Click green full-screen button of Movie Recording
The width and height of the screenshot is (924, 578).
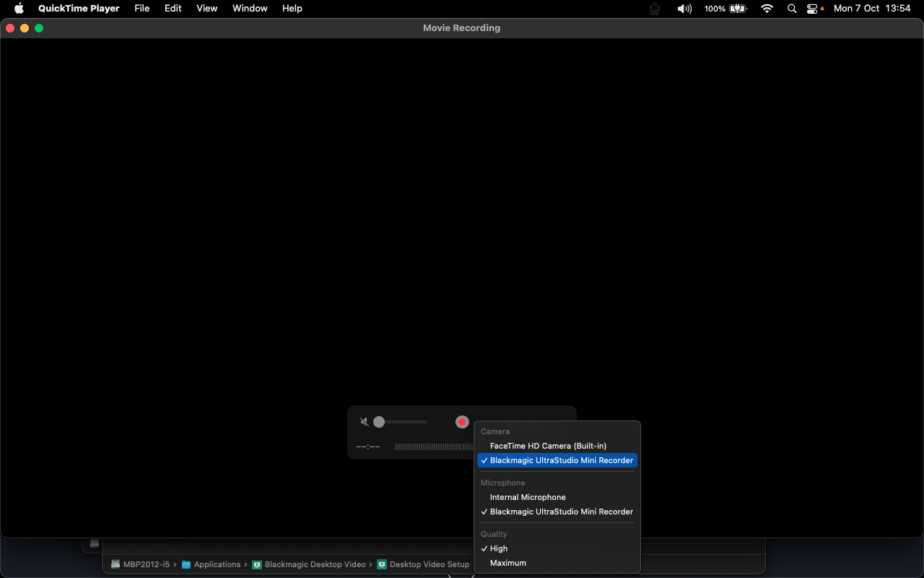click(39, 28)
